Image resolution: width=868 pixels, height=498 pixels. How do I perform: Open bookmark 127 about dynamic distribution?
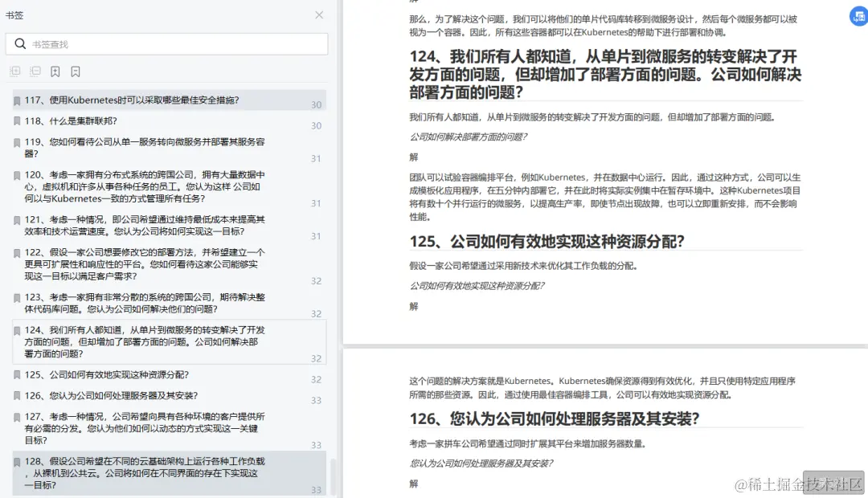(x=169, y=428)
